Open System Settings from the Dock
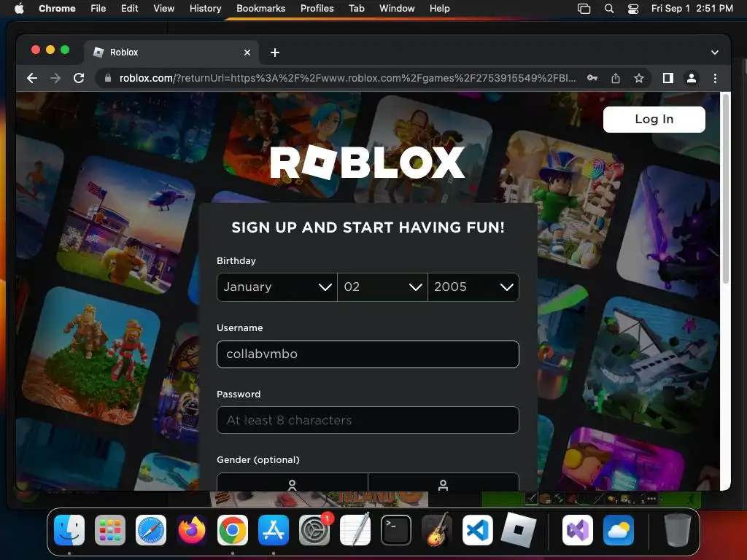The width and height of the screenshot is (747, 560). [314, 530]
